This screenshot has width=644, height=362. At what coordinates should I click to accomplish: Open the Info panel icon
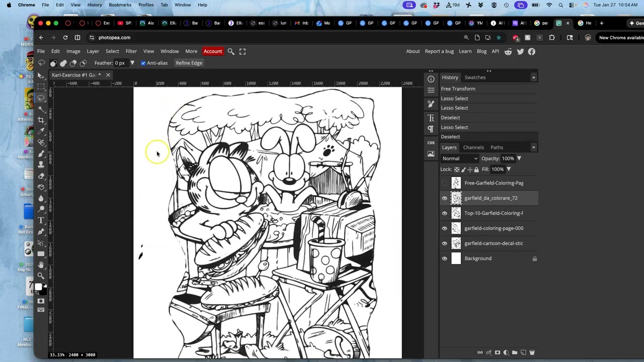click(431, 79)
